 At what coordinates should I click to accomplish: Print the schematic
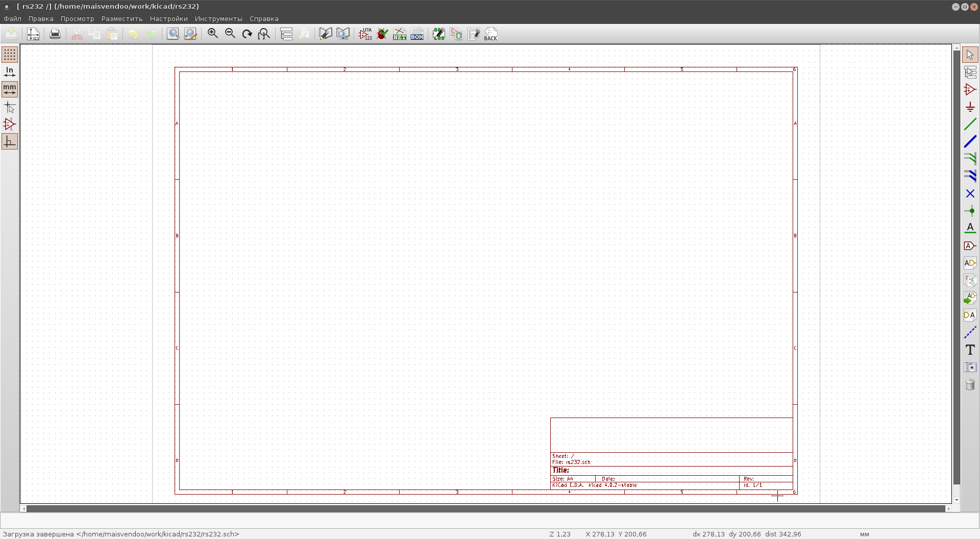click(x=55, y=34)
